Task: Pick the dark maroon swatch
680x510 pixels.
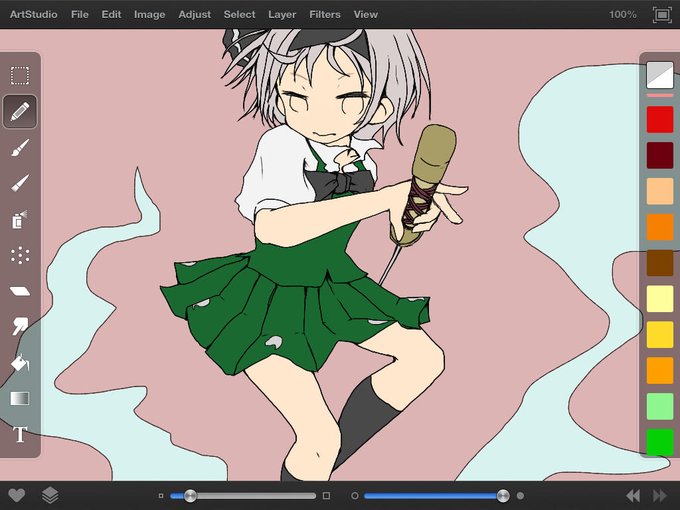Action: tap(660, 155)
